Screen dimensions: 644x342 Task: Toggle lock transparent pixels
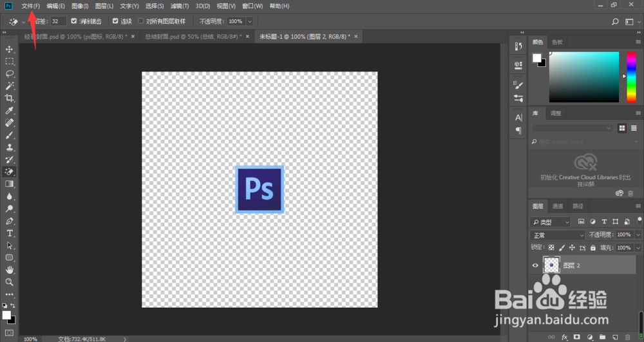pos(551,247)
